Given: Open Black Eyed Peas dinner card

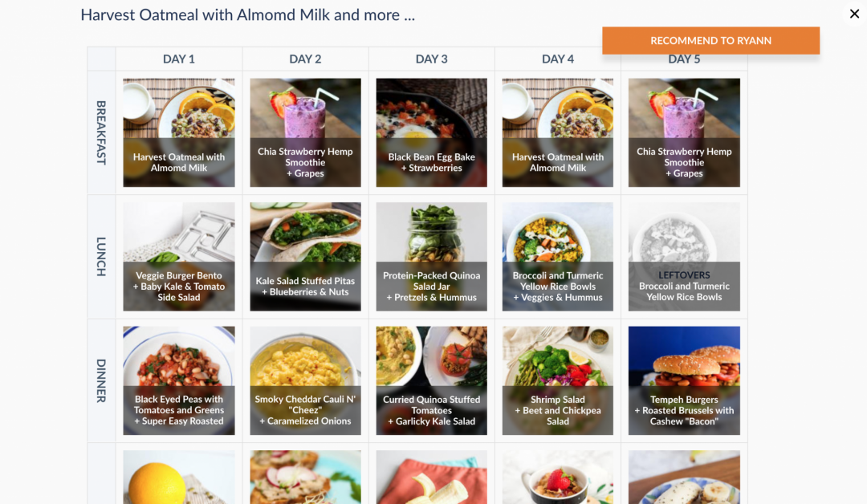Looking at the screenshot, I should point(179,380).
